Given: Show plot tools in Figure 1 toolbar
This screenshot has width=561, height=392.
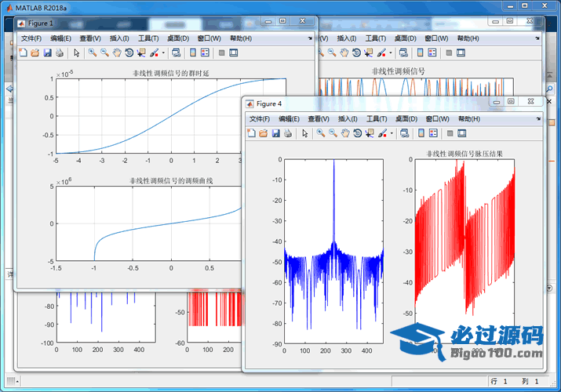Looking at the screenshot, I should point(234,53).
